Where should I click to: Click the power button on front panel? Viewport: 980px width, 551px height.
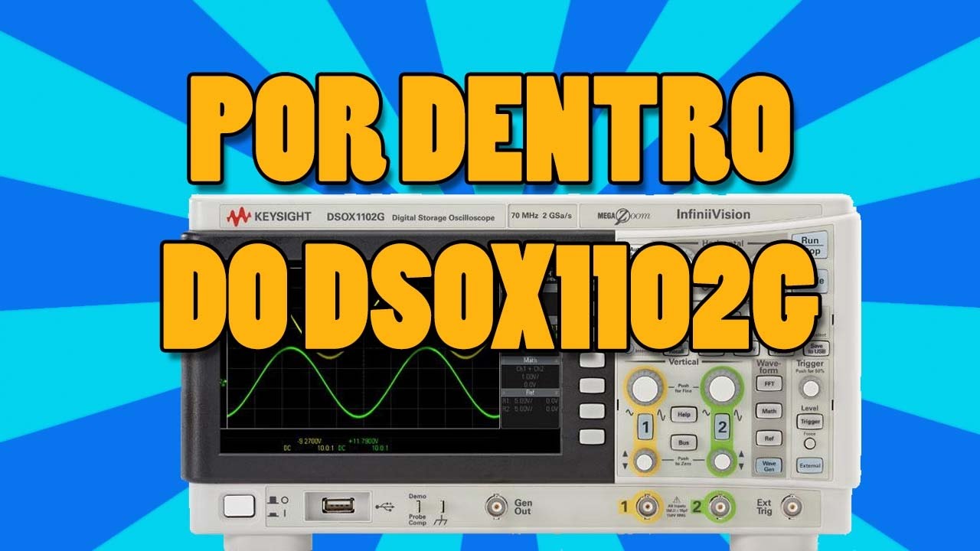[239, 505]
